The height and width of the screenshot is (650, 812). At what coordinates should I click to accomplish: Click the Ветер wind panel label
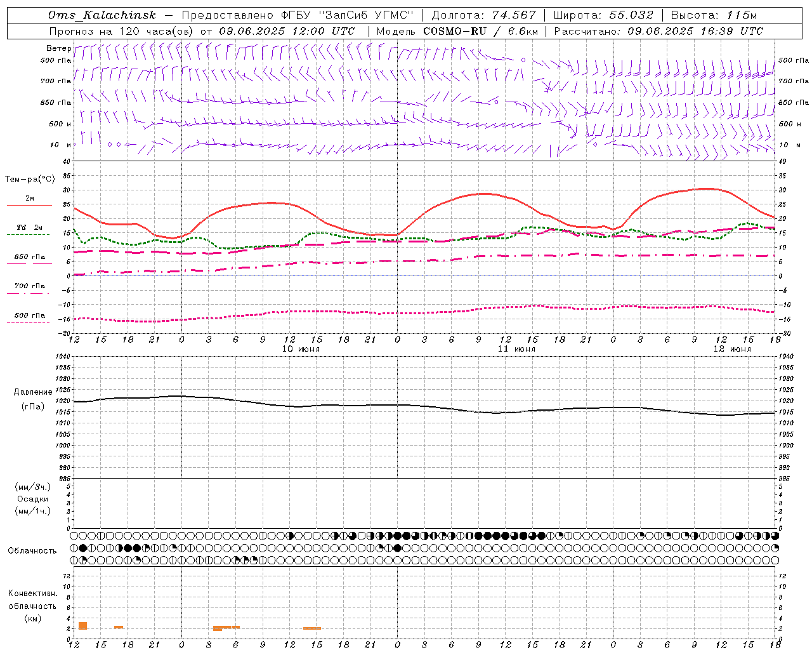coord(58,48)
